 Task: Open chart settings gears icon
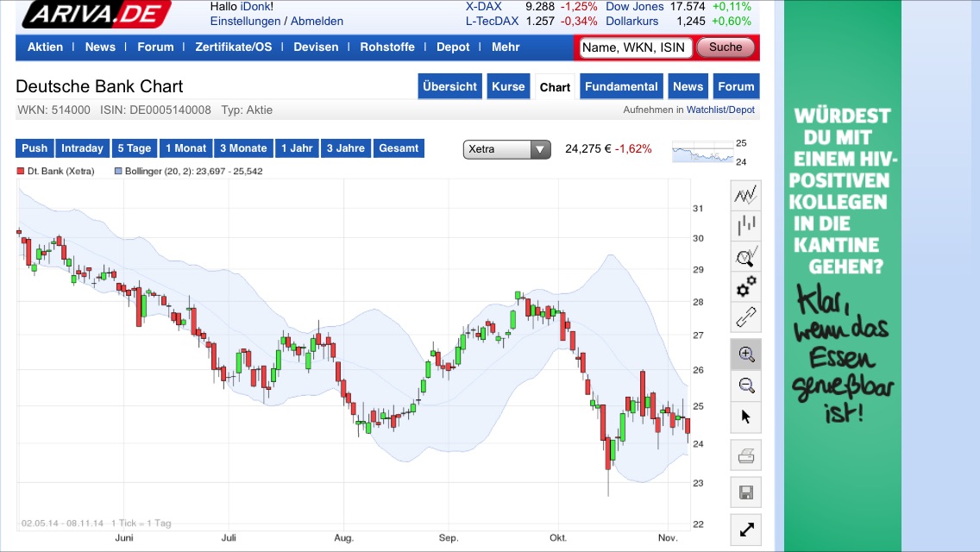[x=745, y=286]
